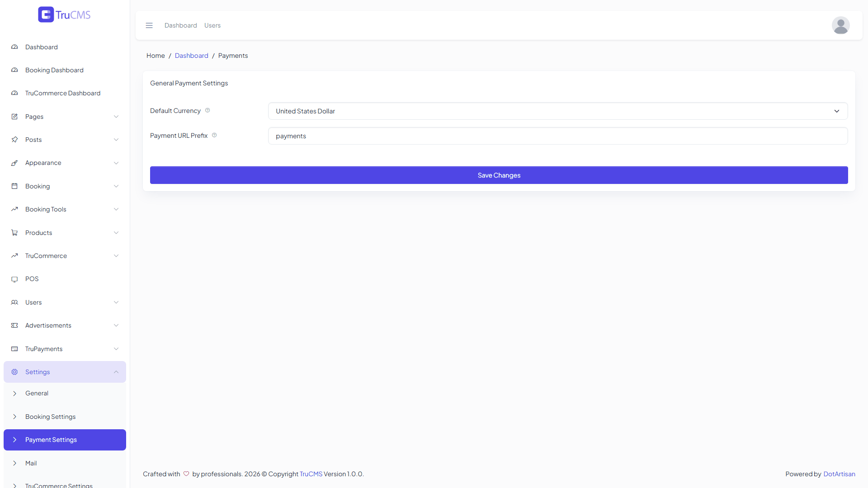Image resolution: width=868 pixels, height=488 pixels.
Task: Click the Dashboard link in top bar
Action: [181, 25]
